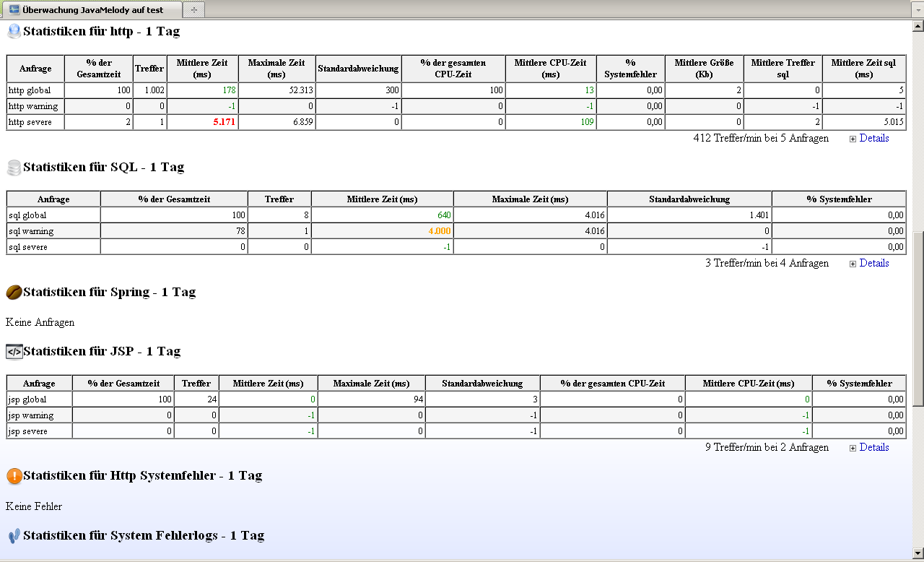Click the heading 'Statistiken für JSP - 1 Tag'
This screenshot has width=924, height=562.
[102, 351]
